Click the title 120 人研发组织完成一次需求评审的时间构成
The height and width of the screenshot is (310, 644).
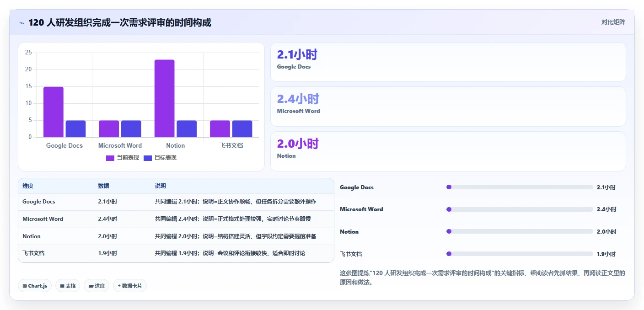120,22
